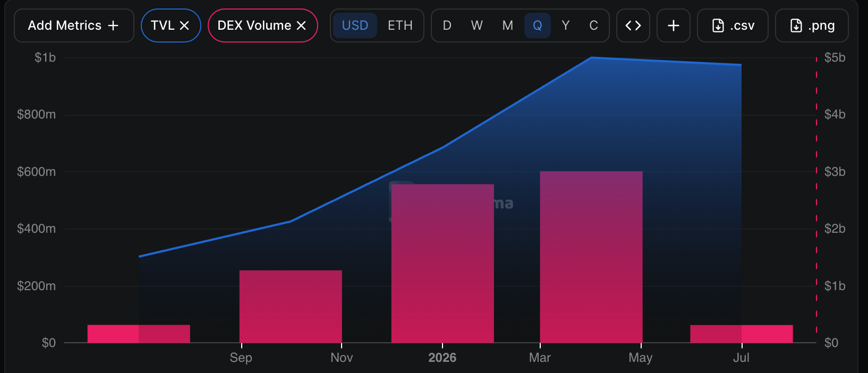Remove the DEX Volume metric chip
The height and width of the screenshot is (373, 868).
pyautogui.click(x=301, y=26)
